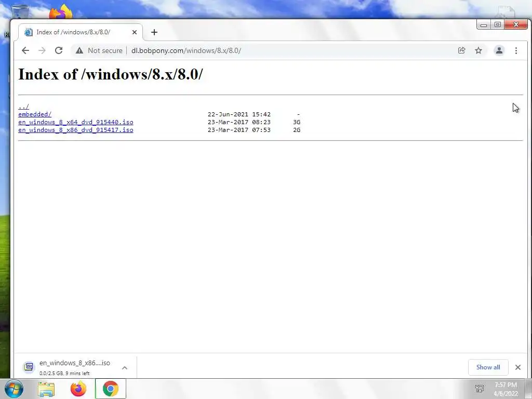Click the Recycle Bin desktop icon
The height and width of the screenshot is (399, 532).
point(20,11)
